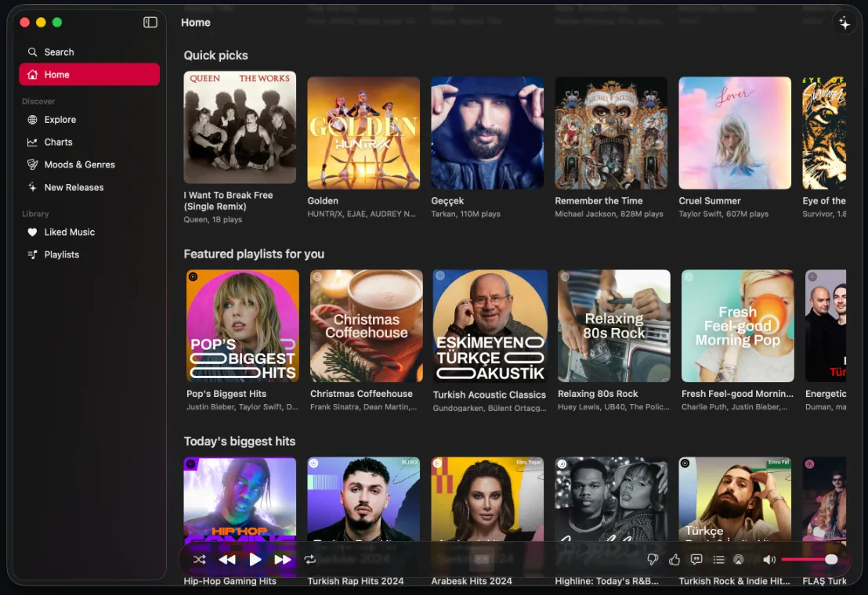Play I Want To Break Free album art
The width and height of the screenshot is (868, 595).
click(240, 127)
